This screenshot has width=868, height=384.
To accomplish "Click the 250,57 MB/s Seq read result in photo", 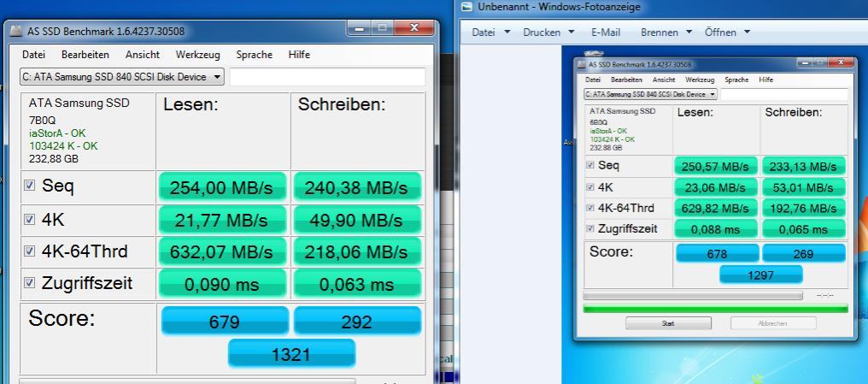I will (x=716, y=166).
